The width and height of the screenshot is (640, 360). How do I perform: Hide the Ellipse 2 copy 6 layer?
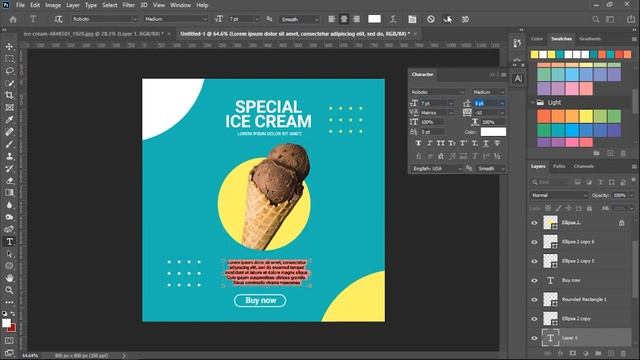point(534,242)
